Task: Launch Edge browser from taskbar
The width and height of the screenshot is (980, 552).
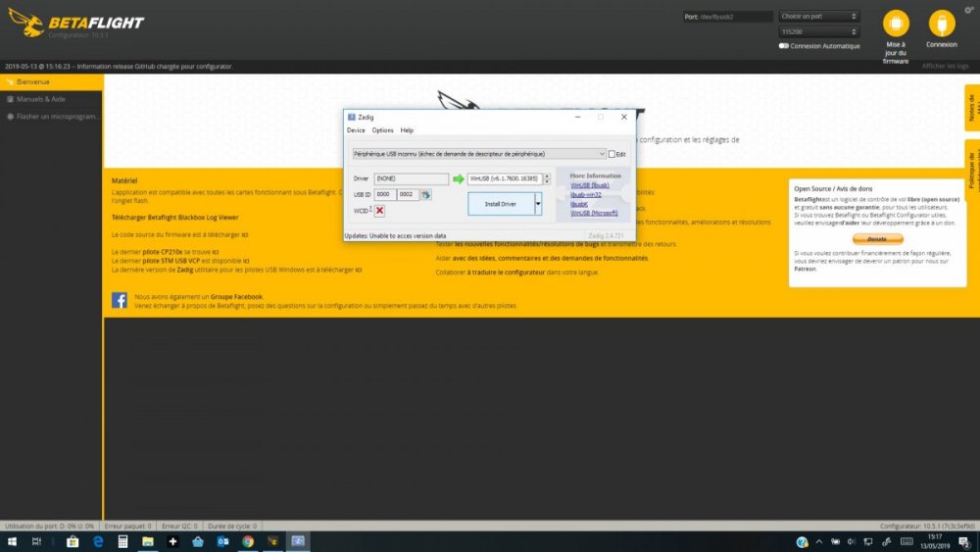Action: (97, 541)
